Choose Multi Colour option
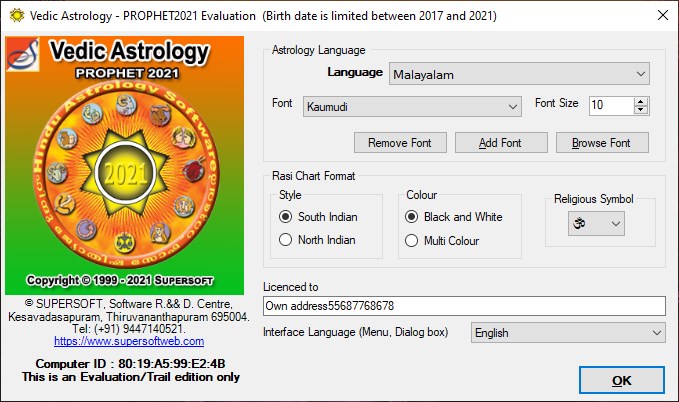 click(x=442, y=240)
